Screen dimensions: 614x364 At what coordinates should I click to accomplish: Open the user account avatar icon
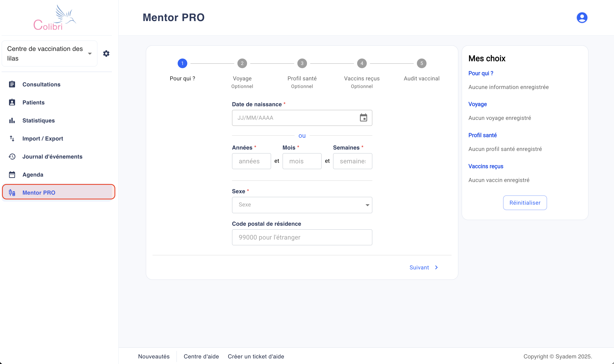582,18
